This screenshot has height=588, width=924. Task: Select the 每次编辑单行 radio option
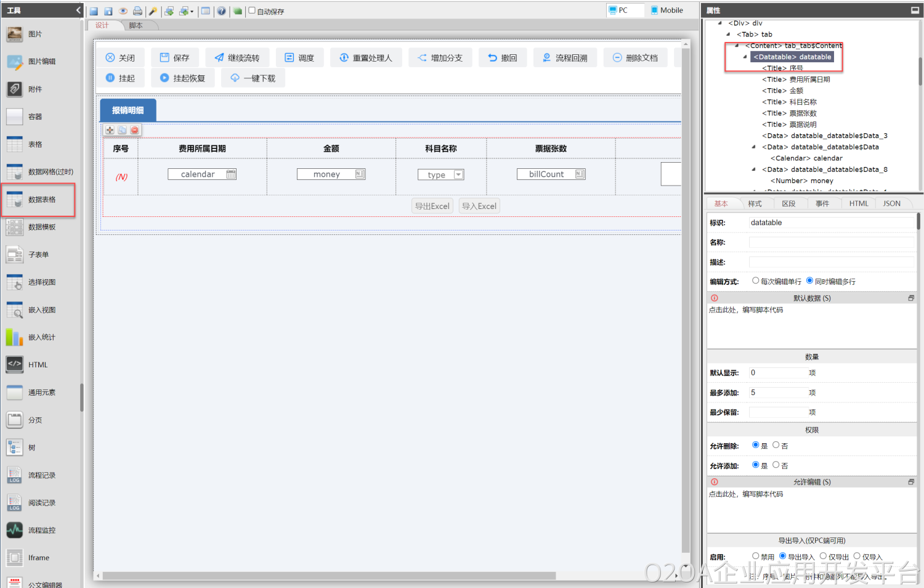pos(755,281)
